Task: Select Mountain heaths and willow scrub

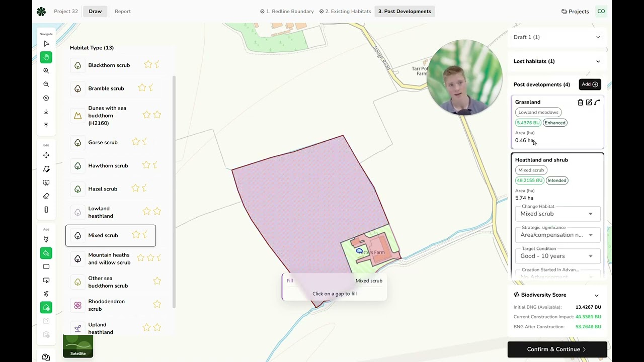Action: pos(111,258)
